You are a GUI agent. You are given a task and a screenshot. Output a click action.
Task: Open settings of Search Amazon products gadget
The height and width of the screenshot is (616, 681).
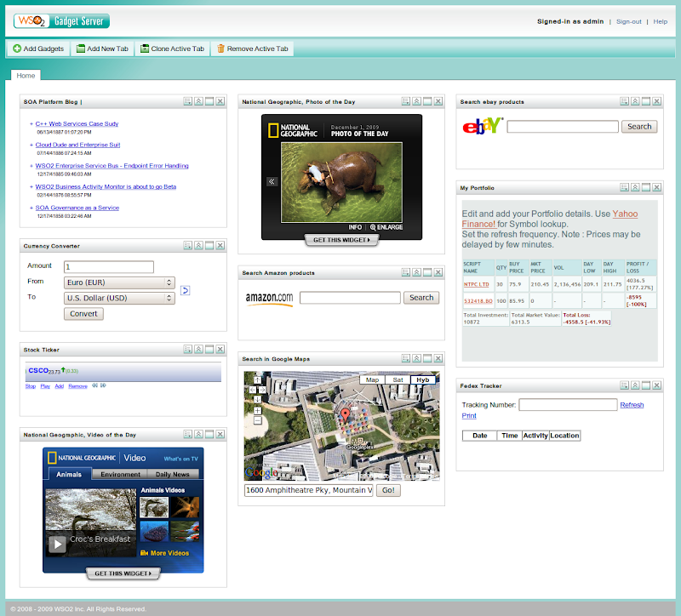click(x=406, y=272)
